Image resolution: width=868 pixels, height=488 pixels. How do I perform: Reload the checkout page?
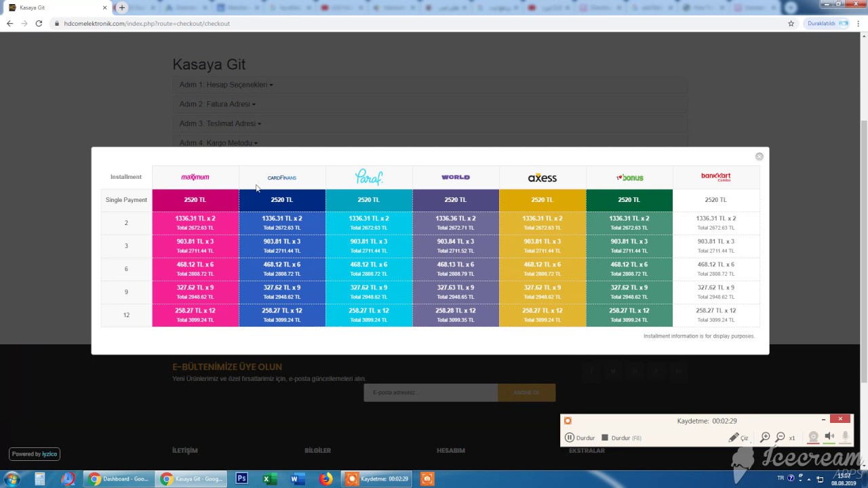(x=39, y=23)
